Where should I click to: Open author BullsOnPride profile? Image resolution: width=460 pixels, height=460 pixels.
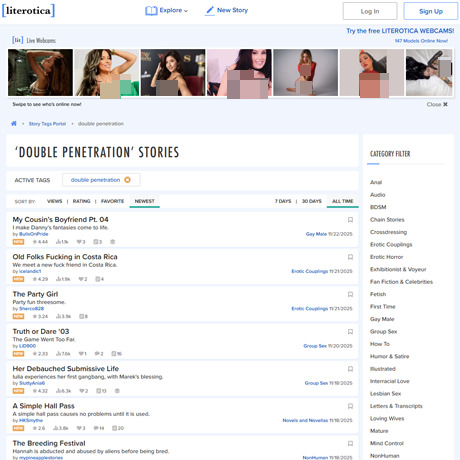click(x=34, y=234)
